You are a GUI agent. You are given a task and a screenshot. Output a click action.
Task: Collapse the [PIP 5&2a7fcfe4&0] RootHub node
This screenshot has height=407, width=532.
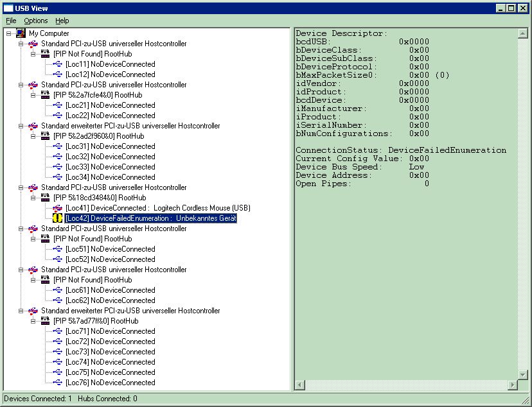click(33, 95)
